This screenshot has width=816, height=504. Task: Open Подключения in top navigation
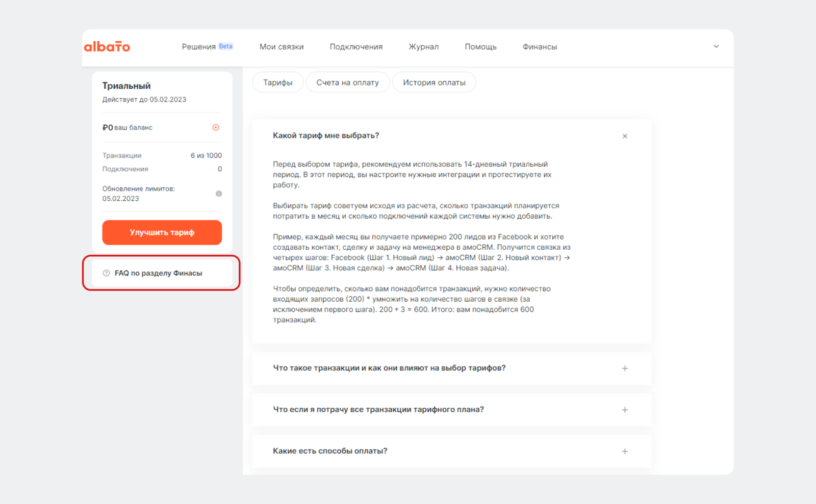click(x=356, y=47)
